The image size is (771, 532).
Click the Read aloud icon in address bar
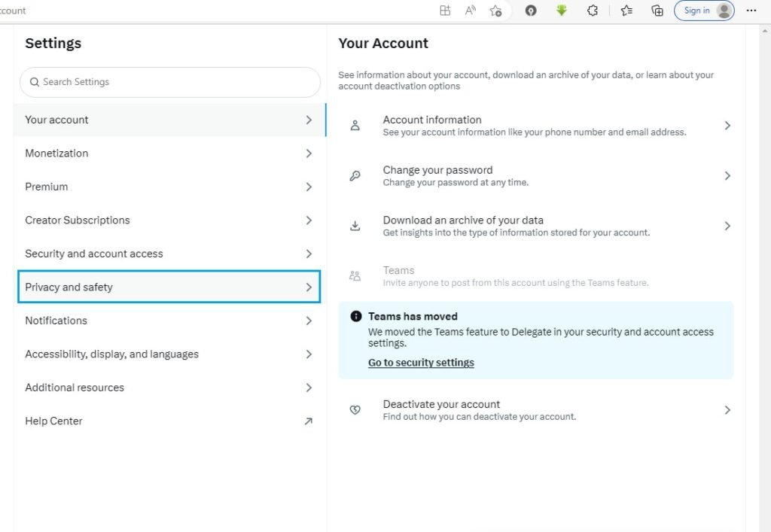(x=471, y=11)
